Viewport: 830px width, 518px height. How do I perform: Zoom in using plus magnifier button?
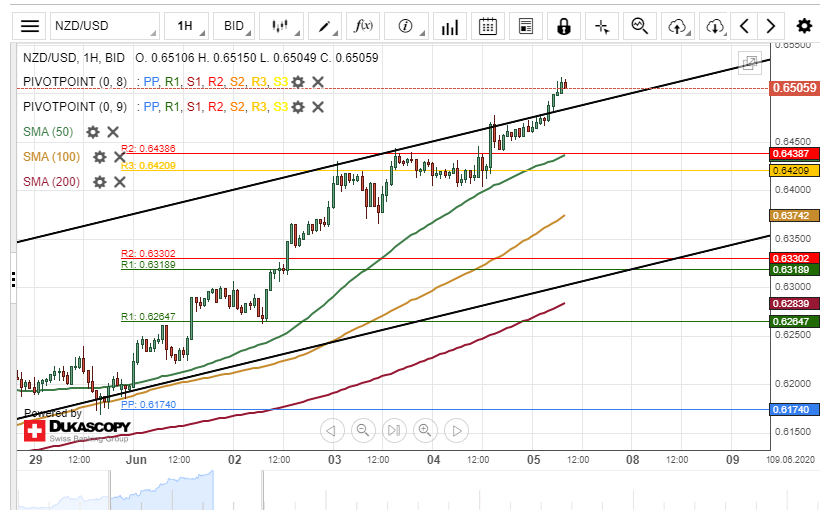(x=425, y=430)
